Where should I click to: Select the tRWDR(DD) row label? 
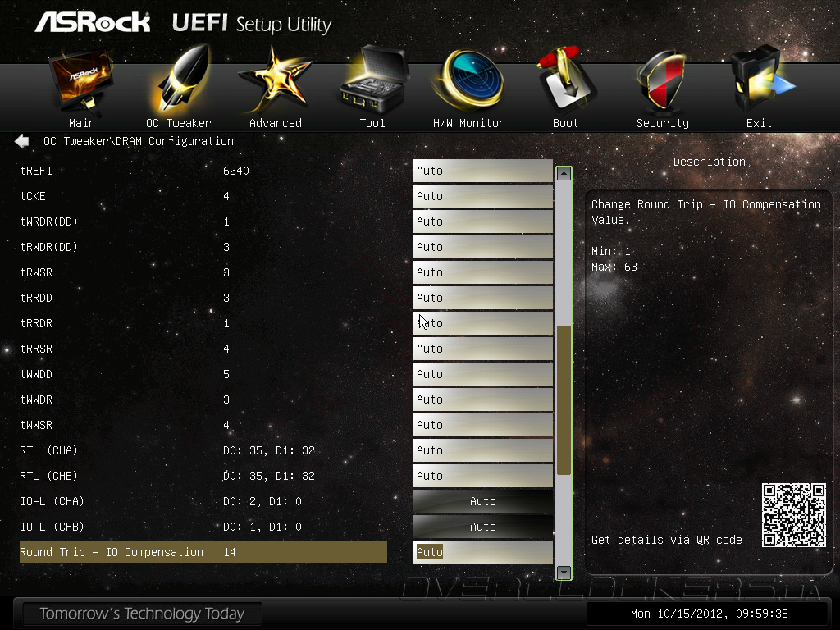pyautogui.click(x=48, y=247)
